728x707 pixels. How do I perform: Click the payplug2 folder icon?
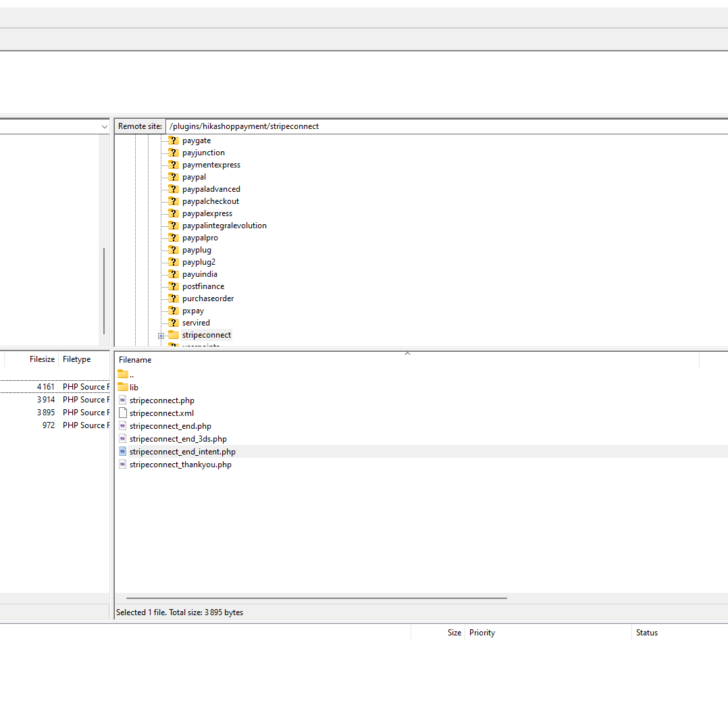tap(174, 262)
